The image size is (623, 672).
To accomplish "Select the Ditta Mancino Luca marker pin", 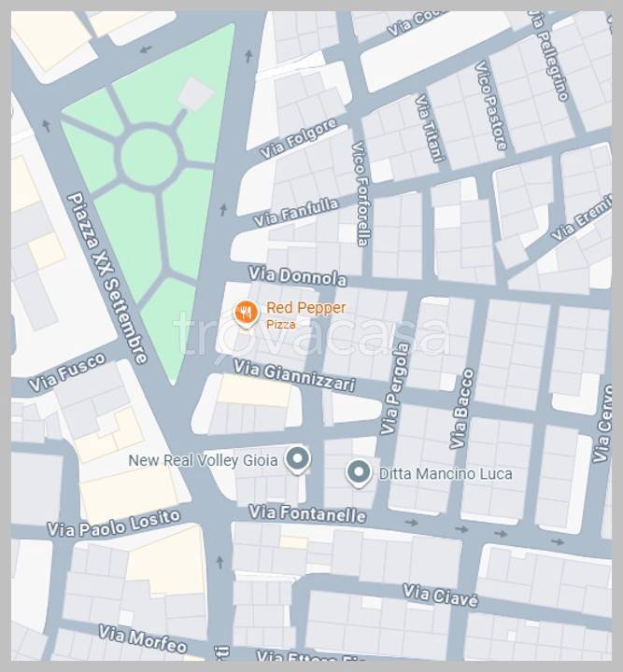I will [x=359, y=473].
